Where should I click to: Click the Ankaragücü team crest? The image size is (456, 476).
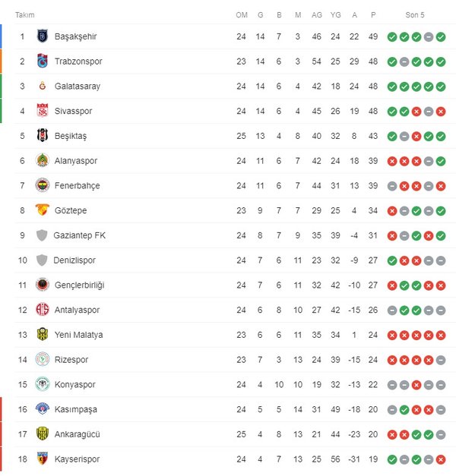point(42,434)
